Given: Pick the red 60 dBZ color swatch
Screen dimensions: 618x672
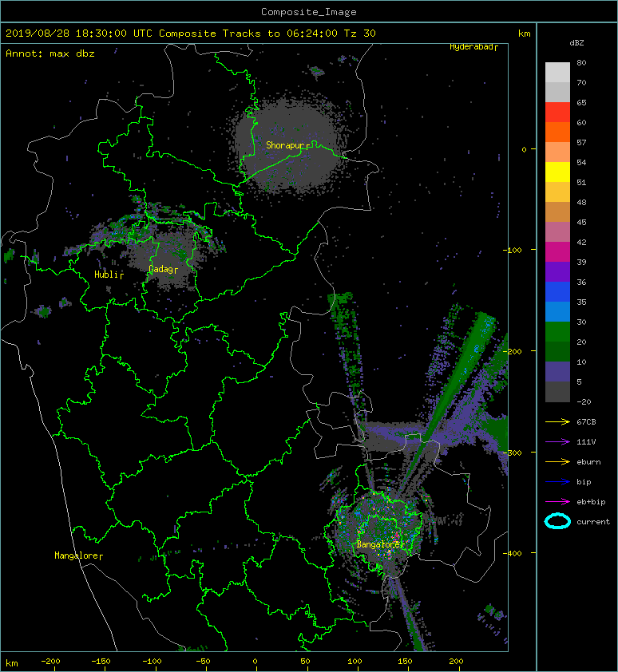Looking at the screenshot, I should click(x=557, y=113).
